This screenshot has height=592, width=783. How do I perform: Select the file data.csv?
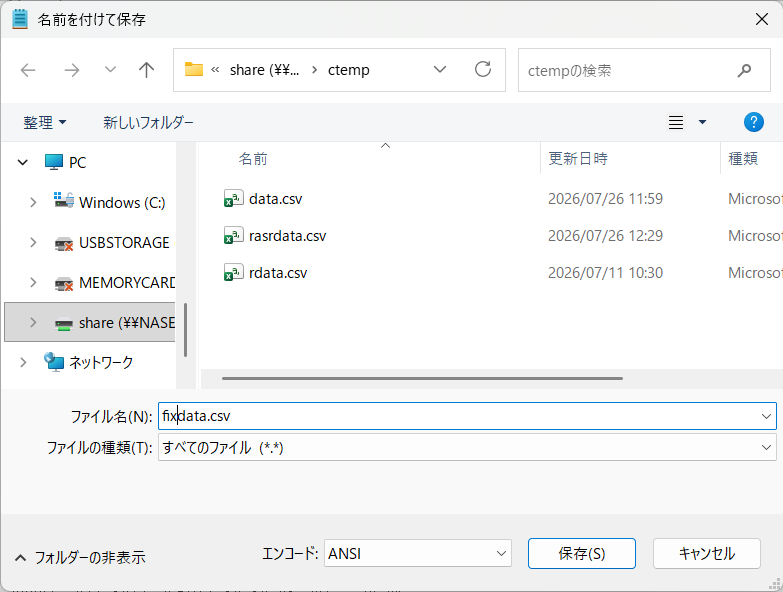[276, 199]
